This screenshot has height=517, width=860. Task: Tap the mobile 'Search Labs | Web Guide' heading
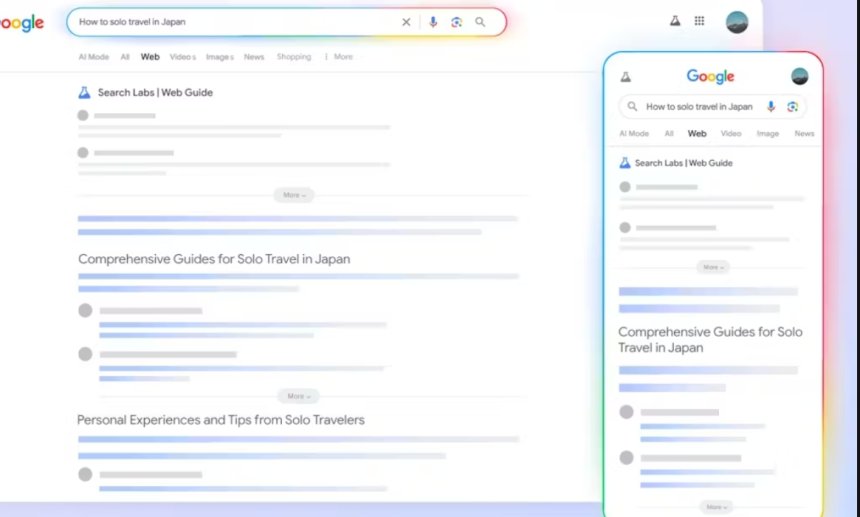pos(683,163)
